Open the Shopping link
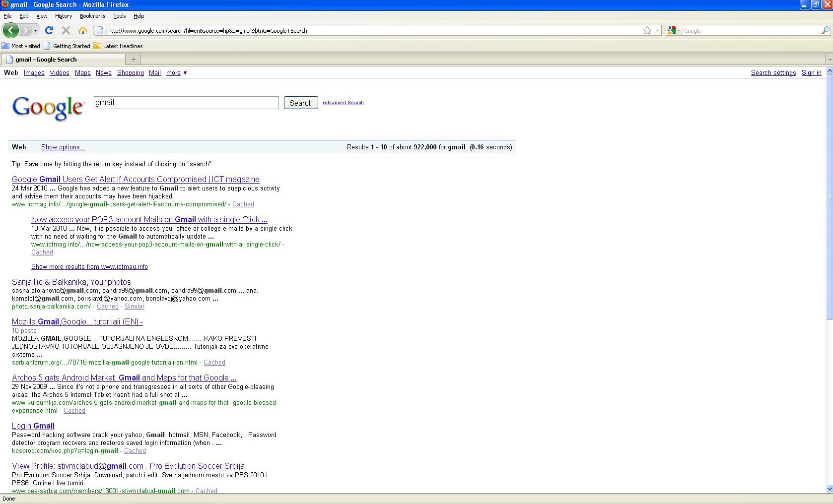Image resolution: width=833 pixels, height=504 pixels. 131,73
